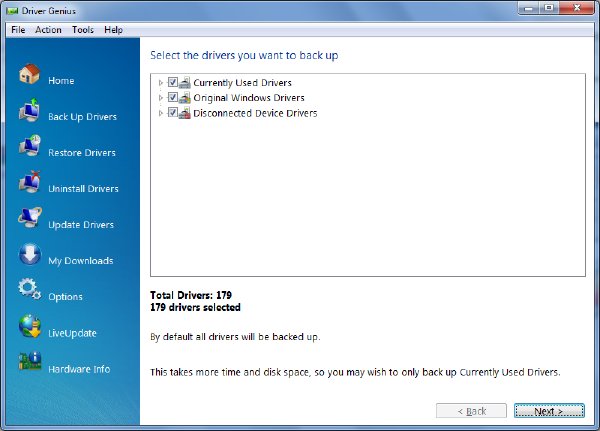Select the Disconnected Device Drivers label
The width and height of the screenshot is (600, 431).
pos(255,113)
